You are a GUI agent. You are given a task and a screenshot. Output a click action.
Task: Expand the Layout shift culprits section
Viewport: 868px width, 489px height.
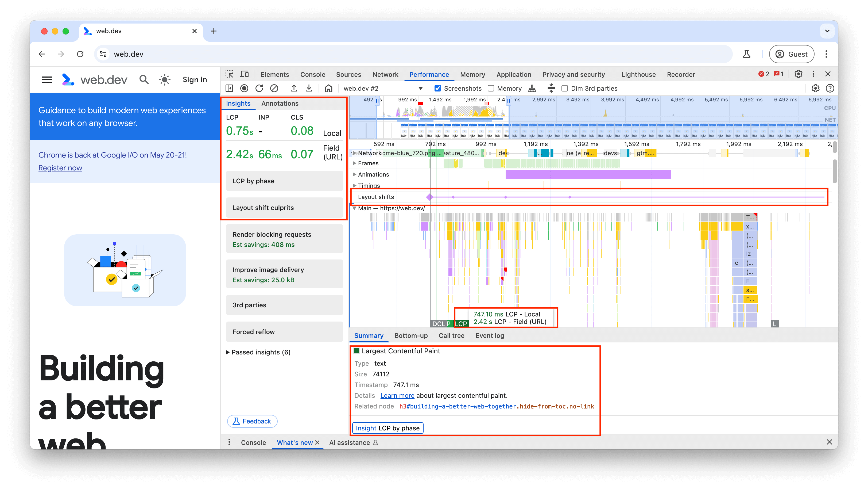point(285,207)
